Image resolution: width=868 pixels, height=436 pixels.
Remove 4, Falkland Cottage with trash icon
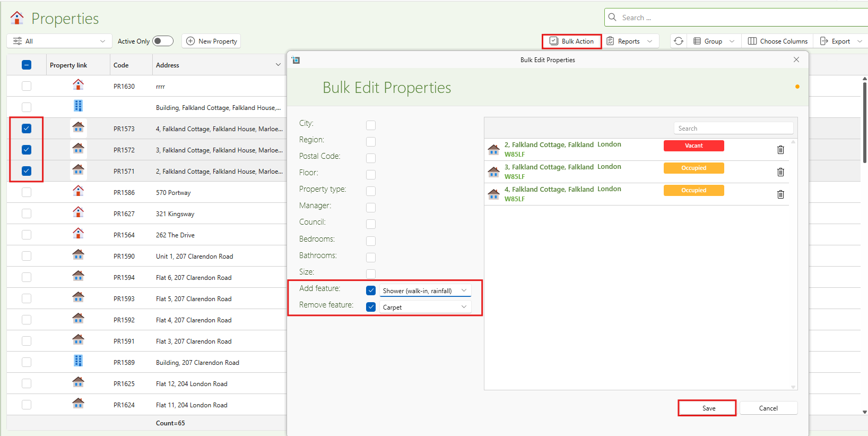coord(780,194)
